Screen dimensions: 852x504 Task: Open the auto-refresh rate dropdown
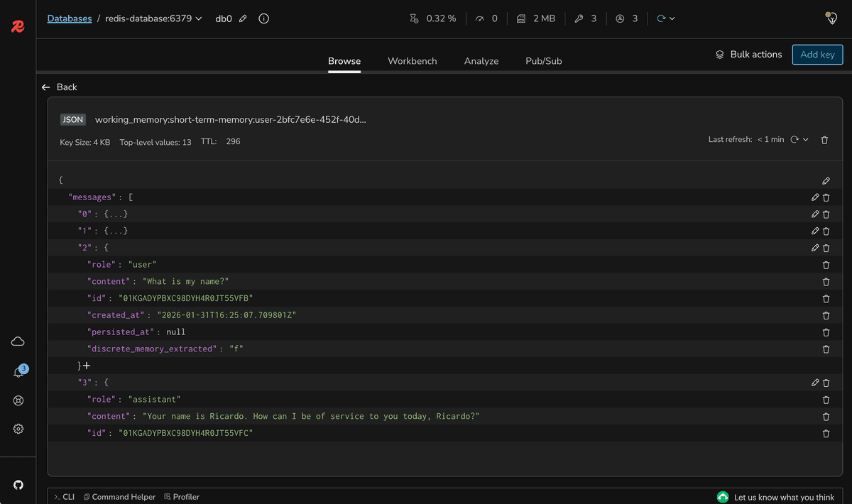click(806, 140)
